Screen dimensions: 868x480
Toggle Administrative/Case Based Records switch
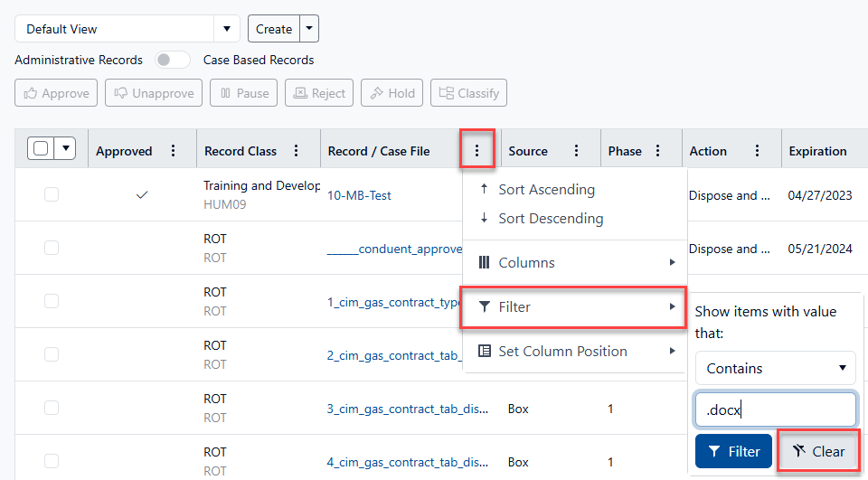point(173,60)
